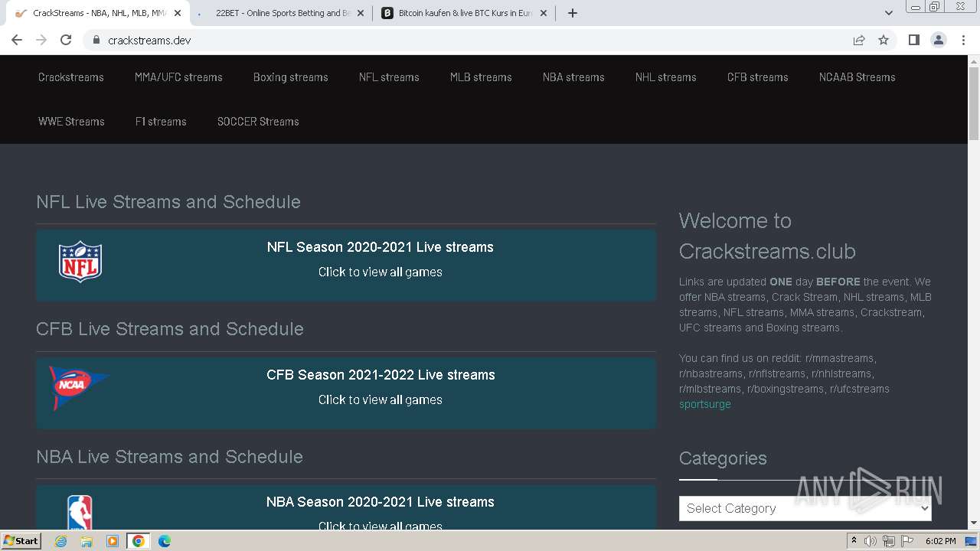Click the page vertical scrollbar thumb
This screenshot has height=551, width=980.
click(974, 103)
